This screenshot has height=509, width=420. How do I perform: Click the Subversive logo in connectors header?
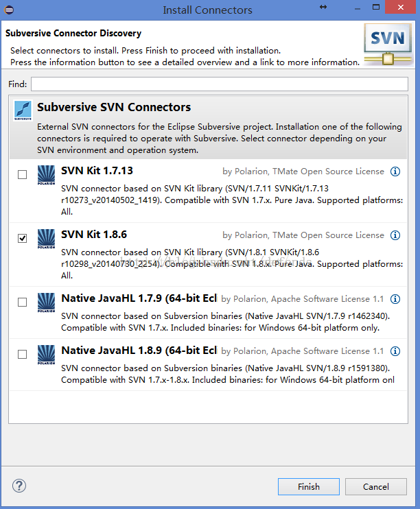[23, 110]
